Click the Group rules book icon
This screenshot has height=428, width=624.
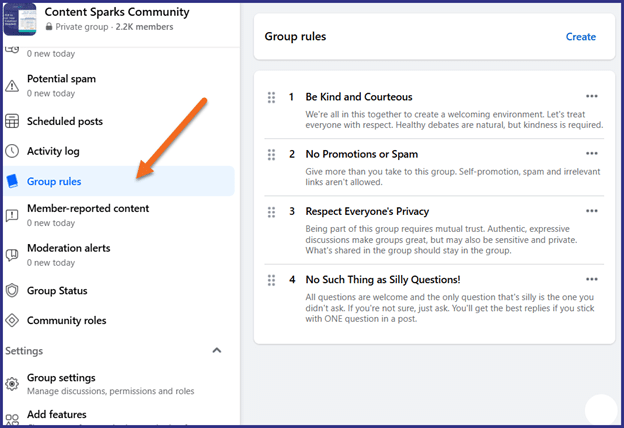click(x=12, y=181)
